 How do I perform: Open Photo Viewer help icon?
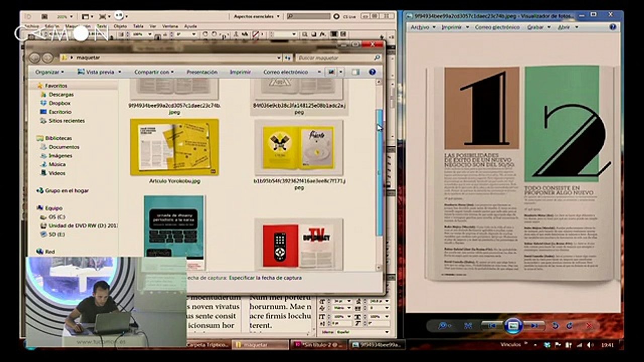613,27
